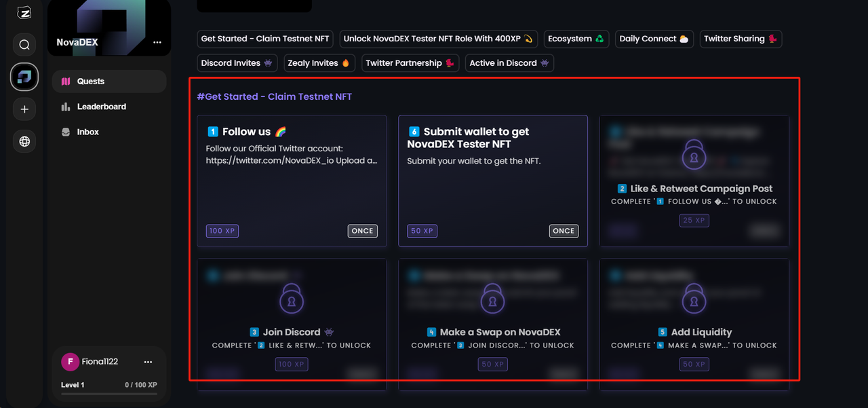Select the Zealy Invites category tag
The height and width of the screenshot is (408, 868).
[319, 63]
